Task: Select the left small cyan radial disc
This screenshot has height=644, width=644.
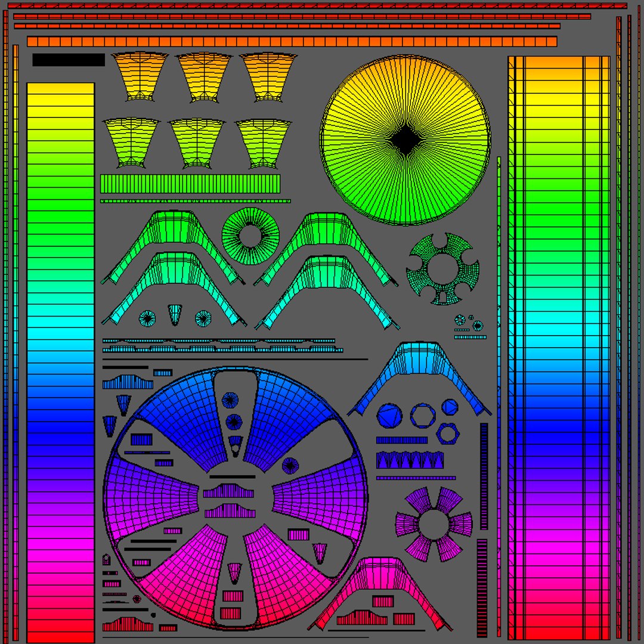Action: [147, 318]
